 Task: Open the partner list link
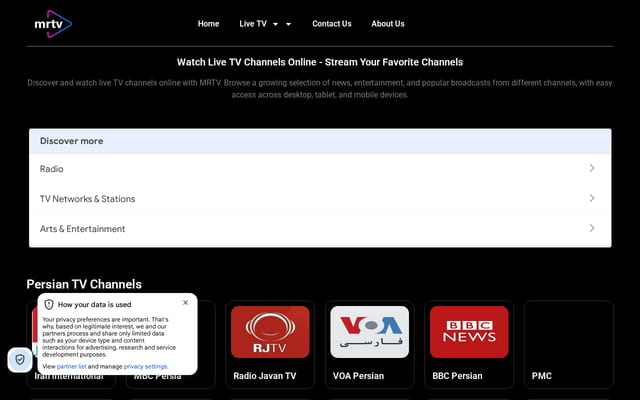tap(71, 367)
